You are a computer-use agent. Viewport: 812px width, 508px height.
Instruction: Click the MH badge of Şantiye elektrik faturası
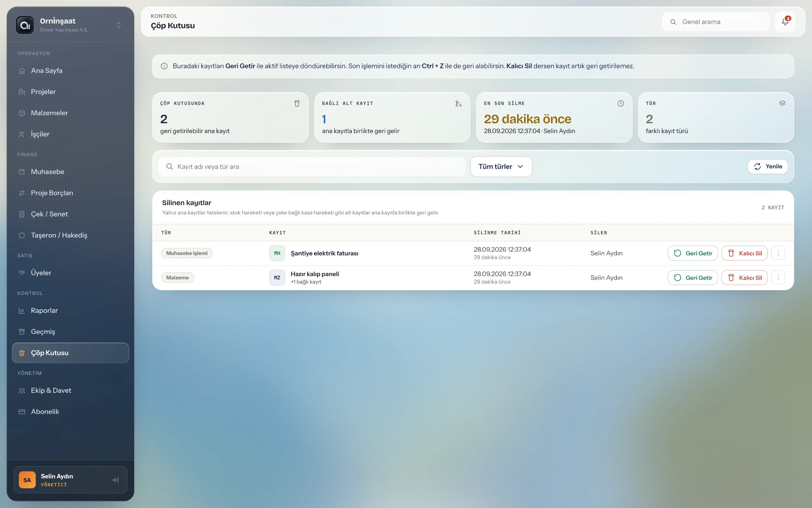coord(277,253)
